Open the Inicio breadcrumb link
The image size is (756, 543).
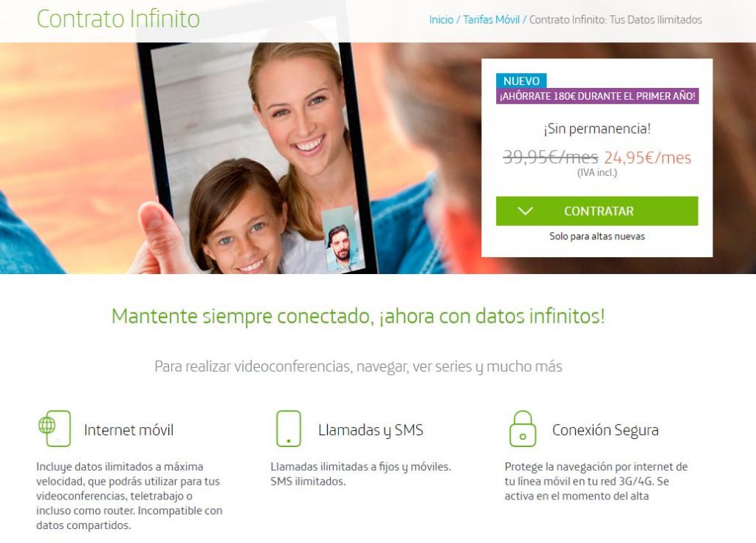(x=441, y=20)
